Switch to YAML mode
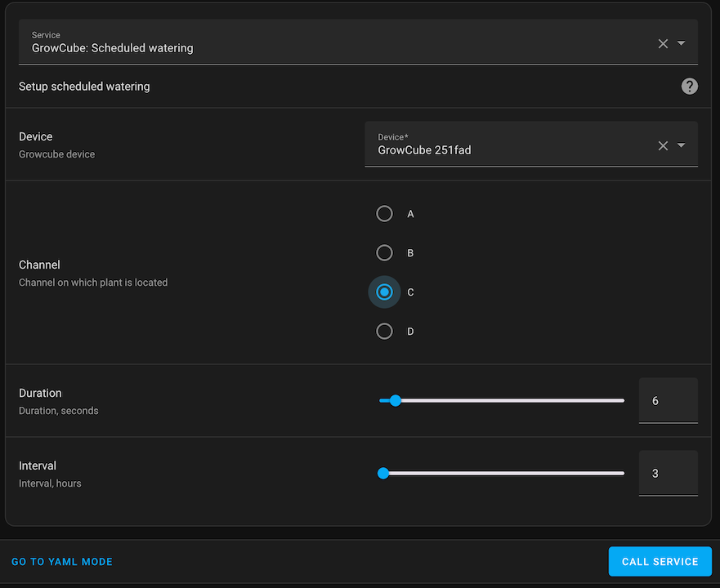720x588 pixels. (x=62, y=562)
